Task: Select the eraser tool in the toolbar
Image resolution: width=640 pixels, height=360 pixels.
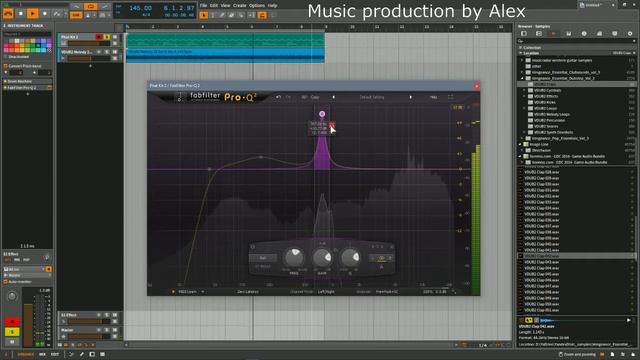Action: (231, 15)
